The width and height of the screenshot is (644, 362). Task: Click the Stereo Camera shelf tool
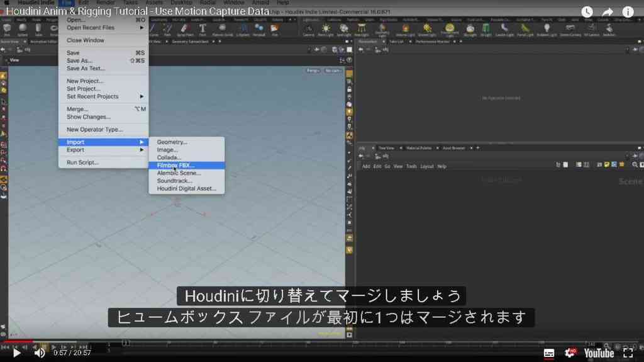pos(570,29)
